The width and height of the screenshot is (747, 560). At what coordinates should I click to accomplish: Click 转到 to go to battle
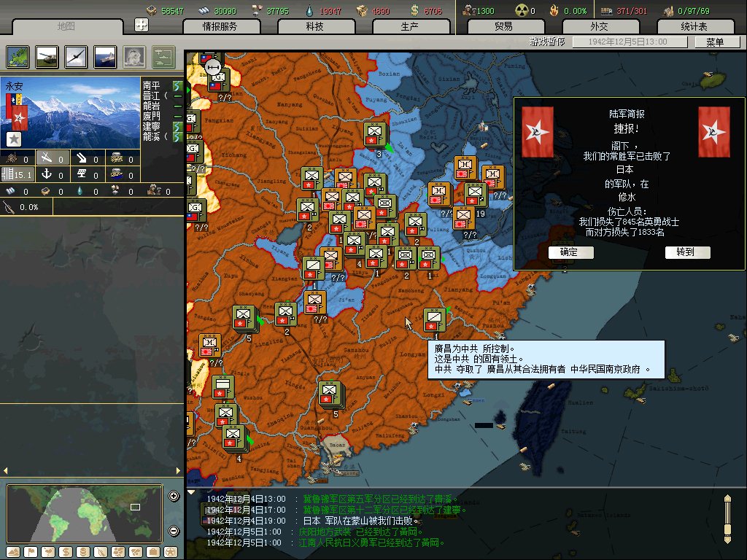pos(687,252)
